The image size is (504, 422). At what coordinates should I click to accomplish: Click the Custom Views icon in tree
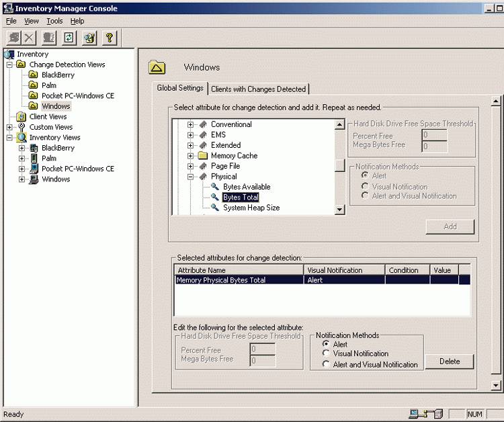(x=21, y=127)
